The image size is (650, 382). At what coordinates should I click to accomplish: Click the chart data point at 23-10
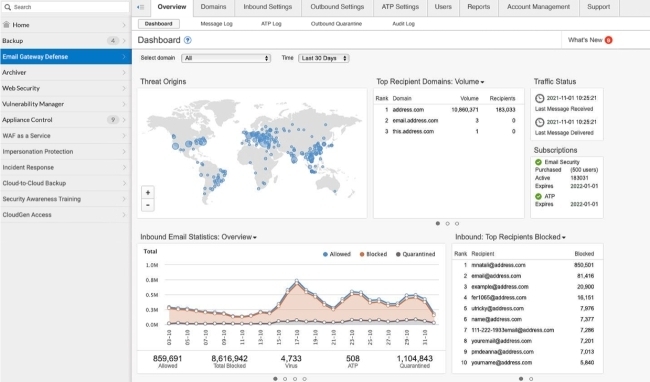[352, 293]
